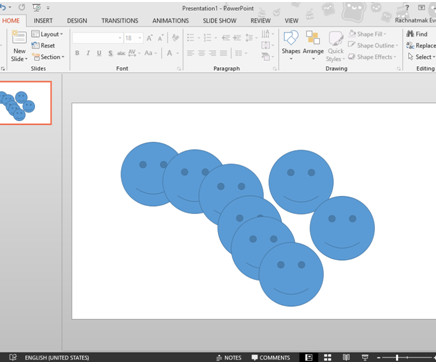Screen dimensions: 436x364
Task: Open Align Text options
Action: (x=267, y=45)
